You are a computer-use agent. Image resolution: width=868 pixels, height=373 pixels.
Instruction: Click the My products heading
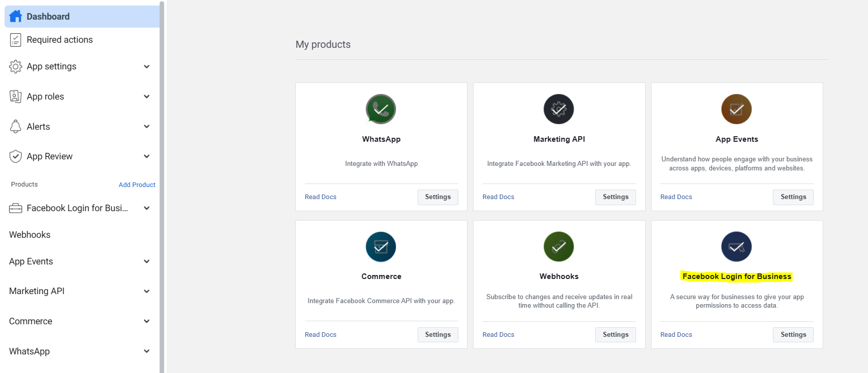323,44
